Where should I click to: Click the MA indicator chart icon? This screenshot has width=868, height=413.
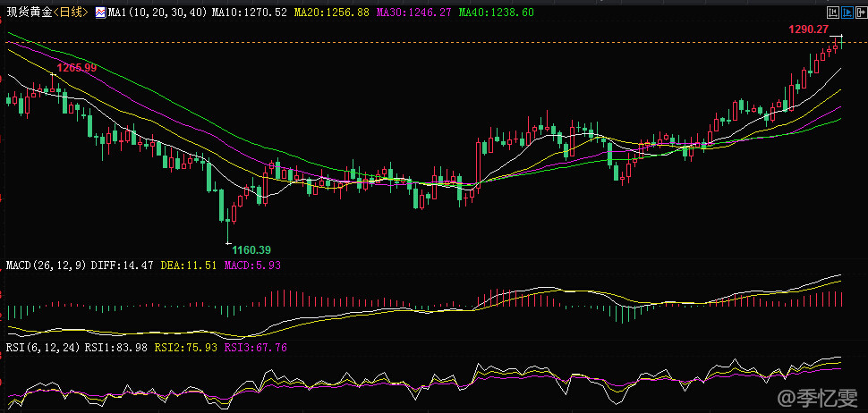click(99, 13)
